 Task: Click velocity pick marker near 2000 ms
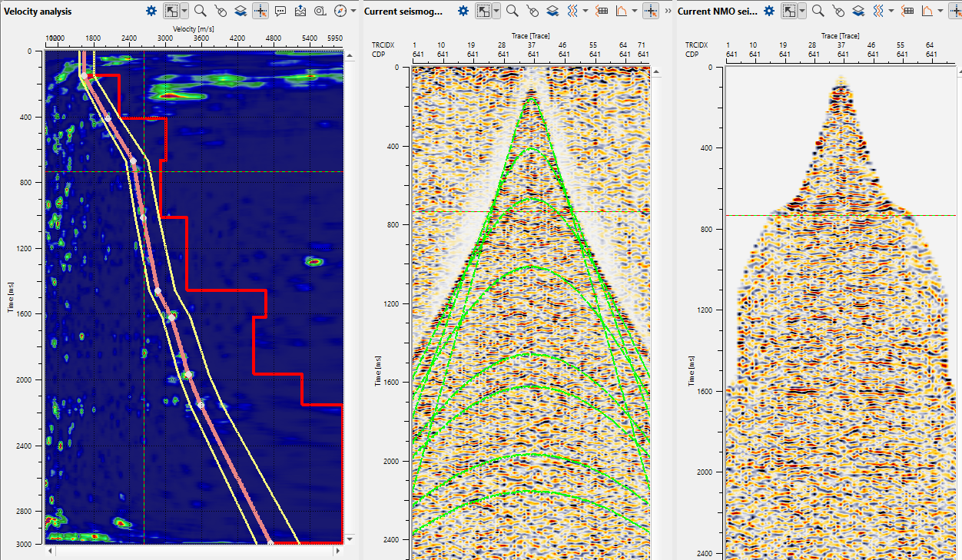pos(187,375)
